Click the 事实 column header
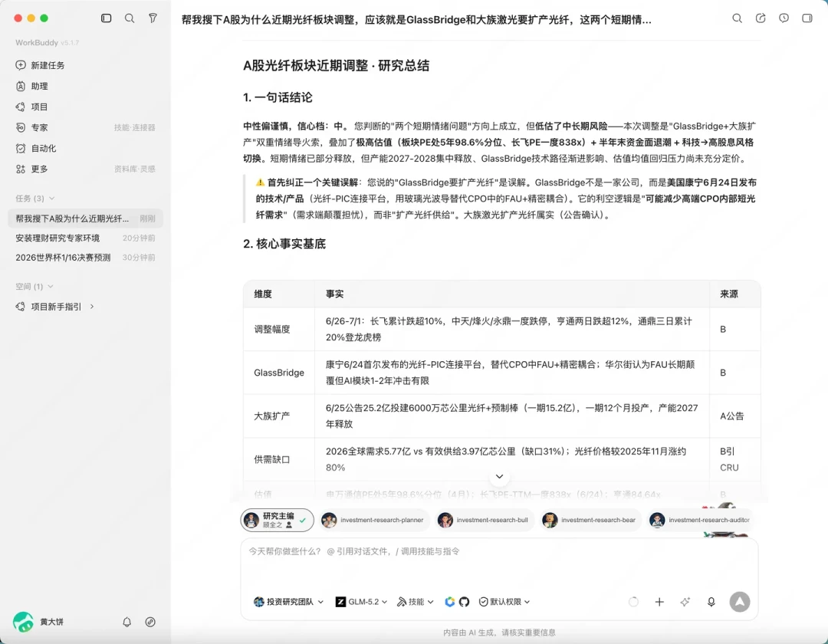 [511, 294]
